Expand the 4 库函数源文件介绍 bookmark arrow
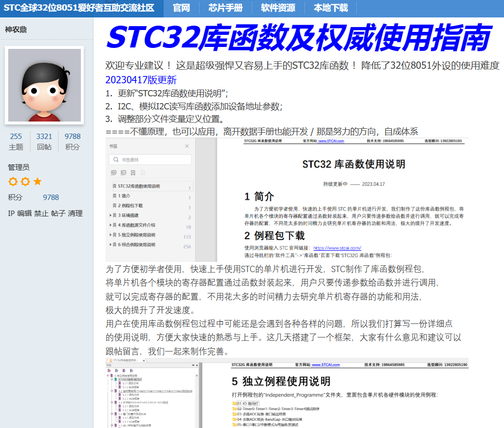Viewport: 504px width, 428px height. (x=110, y=225)
